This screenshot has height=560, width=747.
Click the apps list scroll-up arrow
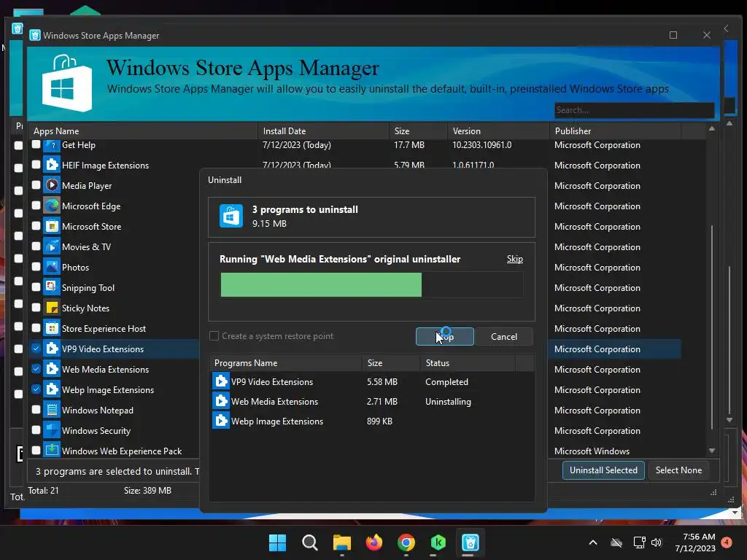(712, 129)
